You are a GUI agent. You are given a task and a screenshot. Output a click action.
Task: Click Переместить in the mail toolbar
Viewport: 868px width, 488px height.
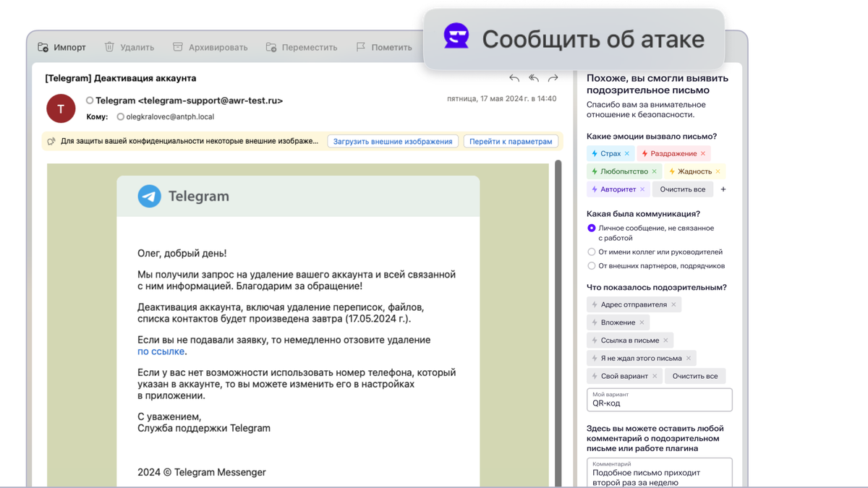(310, 47)
